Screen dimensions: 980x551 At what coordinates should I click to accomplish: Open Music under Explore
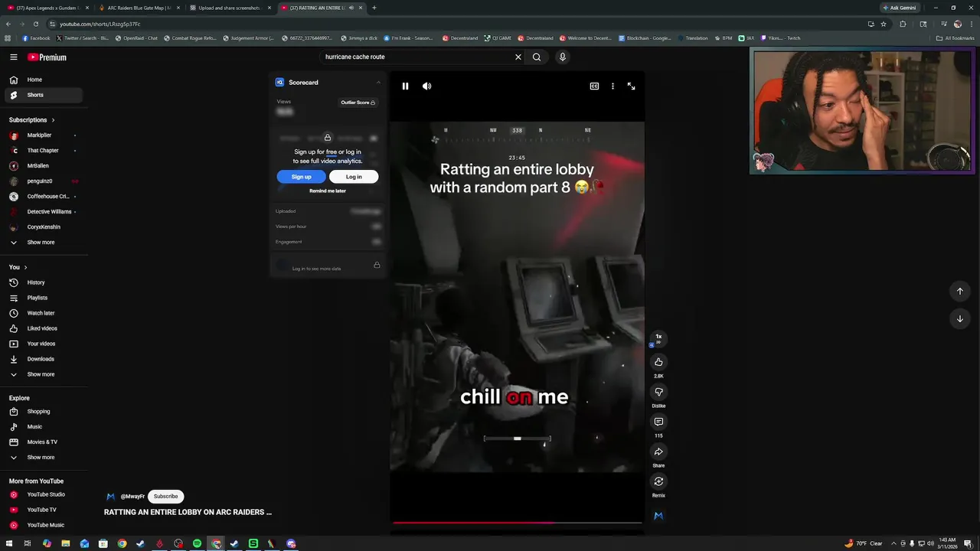[x=44, y=427]
